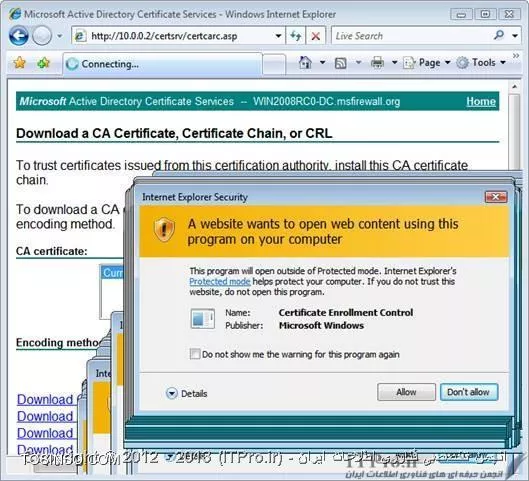529x481 pixels.
Task: Click the Refresh icon beside address bar
Action: pyautogui.click(x=296, y=36)
